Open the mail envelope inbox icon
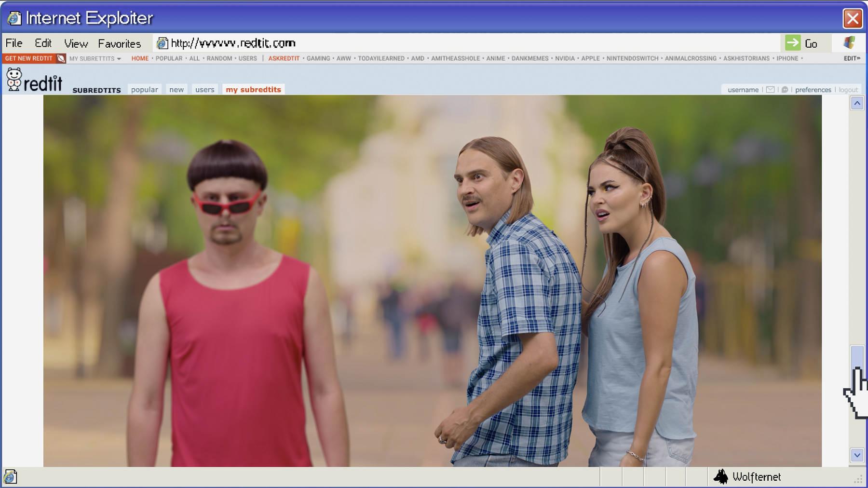868x488 pixels. click(770, 90)
